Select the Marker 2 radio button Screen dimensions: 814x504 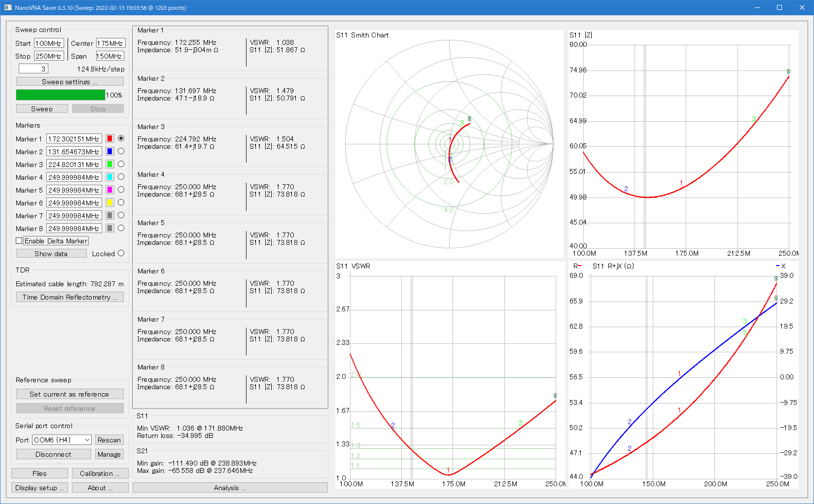[x=121, y=151]
